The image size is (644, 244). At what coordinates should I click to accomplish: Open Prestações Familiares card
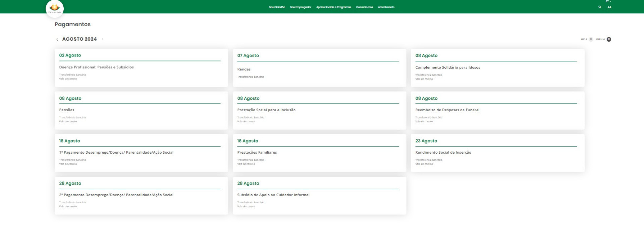[x=319, y=153]
